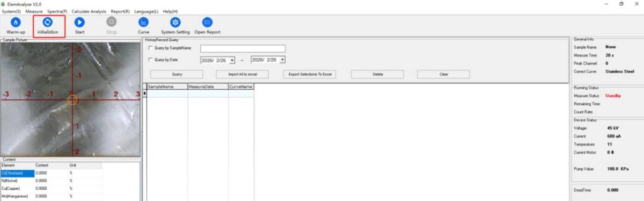The height and width of the screenshot is (201, 644).
Task: Click the Stainless Steel correct curve value
Action: click(x=619, y=71)
